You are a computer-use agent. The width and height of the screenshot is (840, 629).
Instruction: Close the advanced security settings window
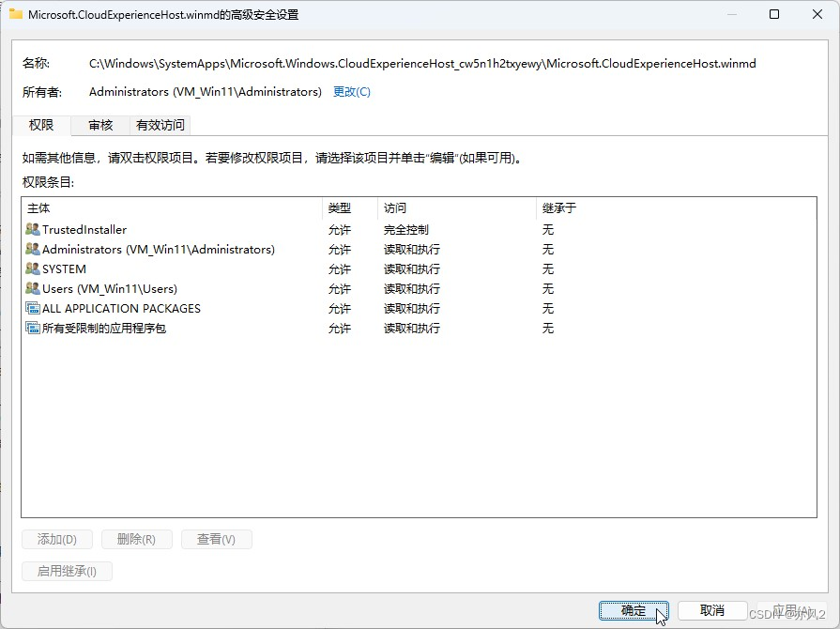817,14
